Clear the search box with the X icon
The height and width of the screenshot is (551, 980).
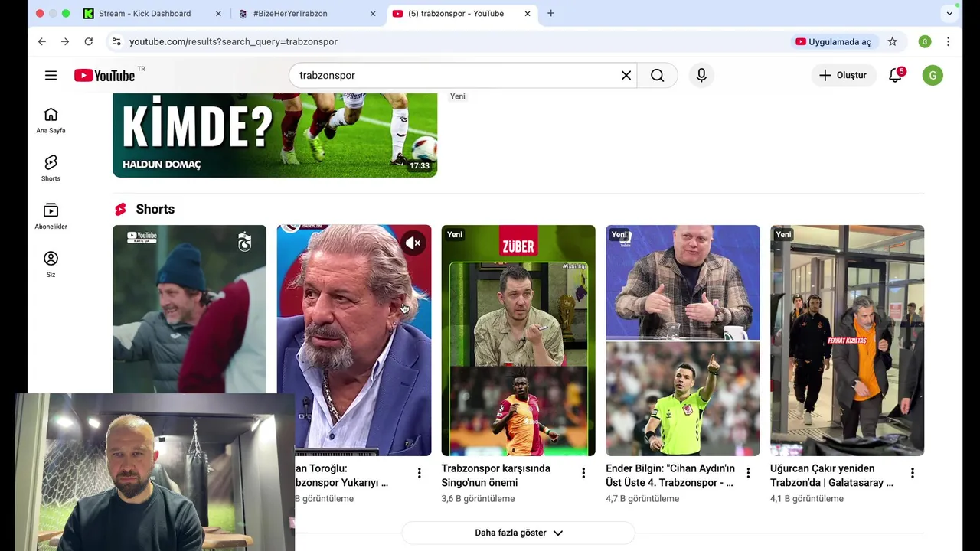pos(626,75)
